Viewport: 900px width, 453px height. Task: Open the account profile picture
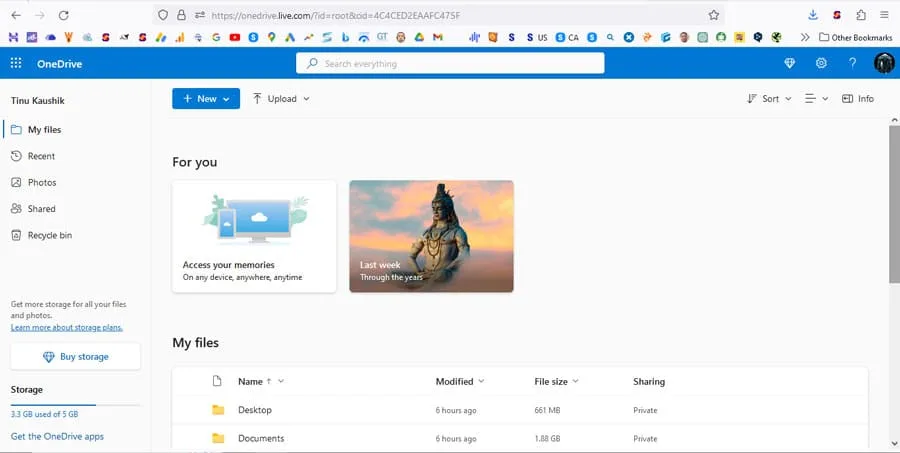pyautogui.click(x=884, y=63)
